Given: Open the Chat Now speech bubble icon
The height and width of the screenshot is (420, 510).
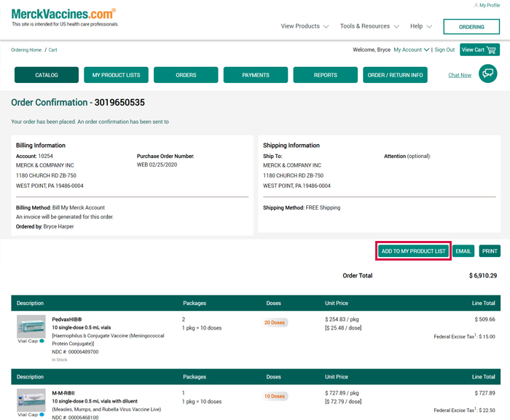Looking at the screenshot, I should [x=488, y=74].
